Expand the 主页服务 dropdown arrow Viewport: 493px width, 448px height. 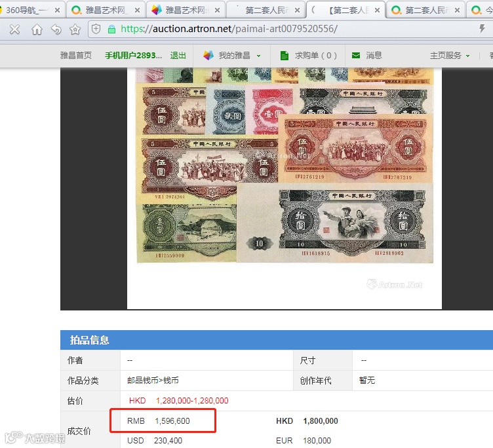point(468,56)
